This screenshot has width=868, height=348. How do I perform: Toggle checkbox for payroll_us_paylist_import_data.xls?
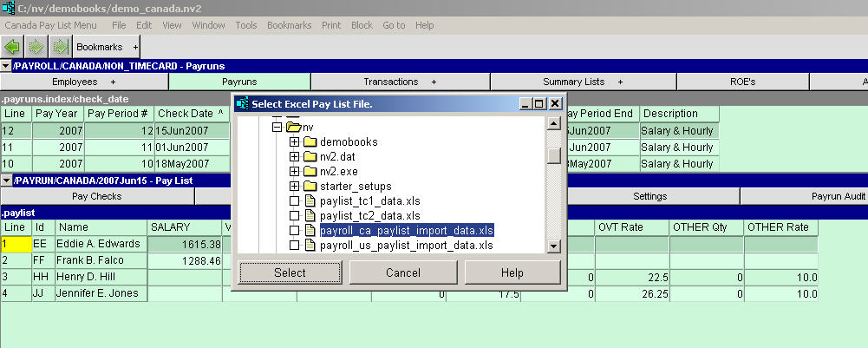[x=295, y=246]
